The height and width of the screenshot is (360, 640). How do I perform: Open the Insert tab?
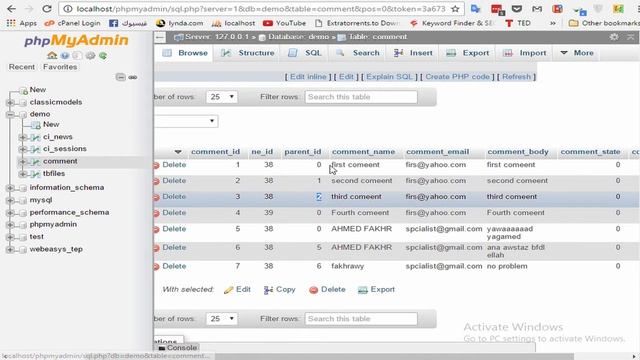(x=413, y=53)
